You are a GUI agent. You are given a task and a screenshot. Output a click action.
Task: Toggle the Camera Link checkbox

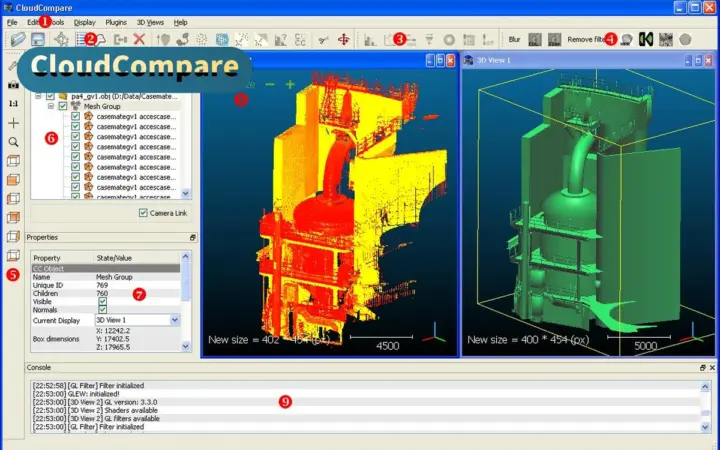click(x=143, y=213)
